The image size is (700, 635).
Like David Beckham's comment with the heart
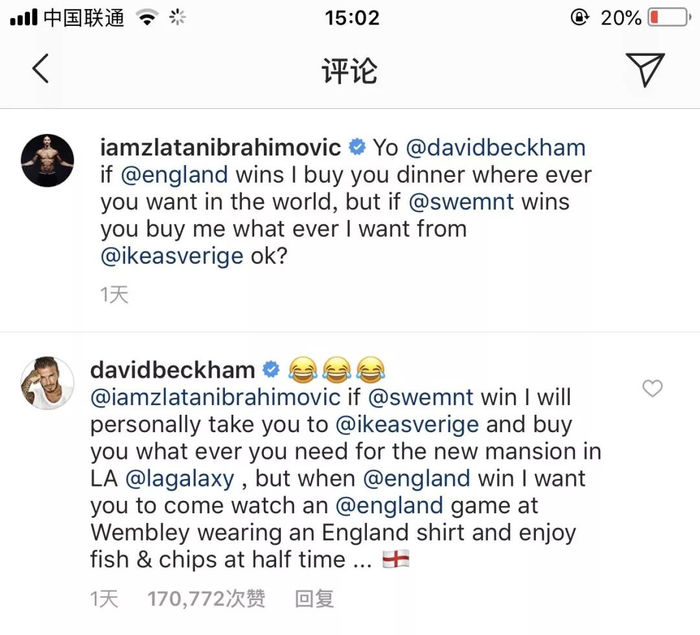click(x=652, y=389)
